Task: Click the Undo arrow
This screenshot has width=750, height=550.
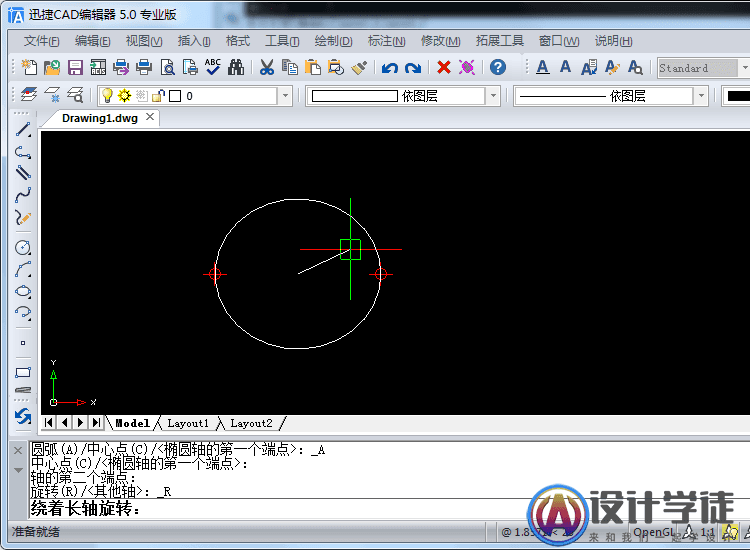Action: 390,68
